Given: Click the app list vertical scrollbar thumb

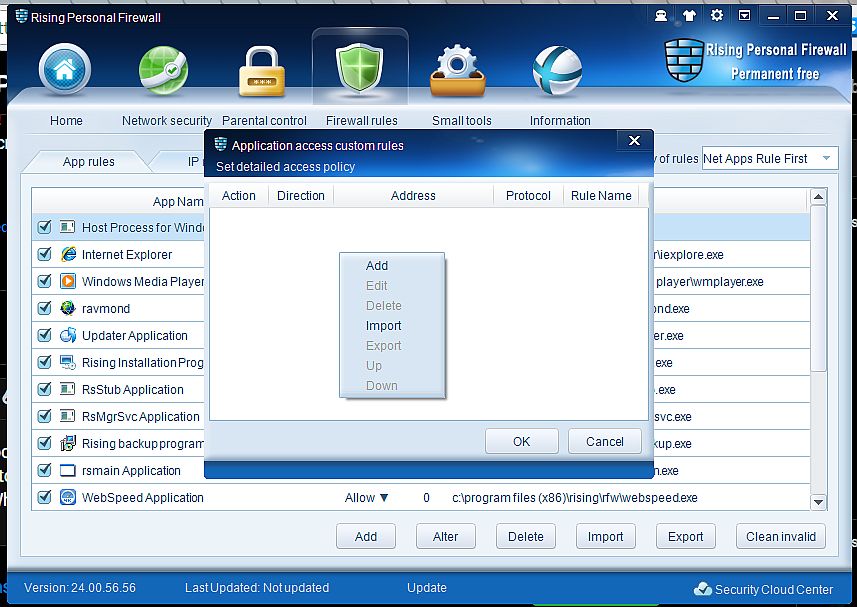Looking at the screenshot, I should (x=818, y=288).
